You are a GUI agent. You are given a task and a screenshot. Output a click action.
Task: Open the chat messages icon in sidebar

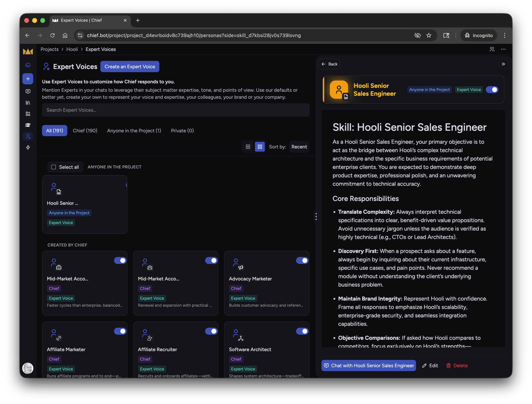(28, 92)
